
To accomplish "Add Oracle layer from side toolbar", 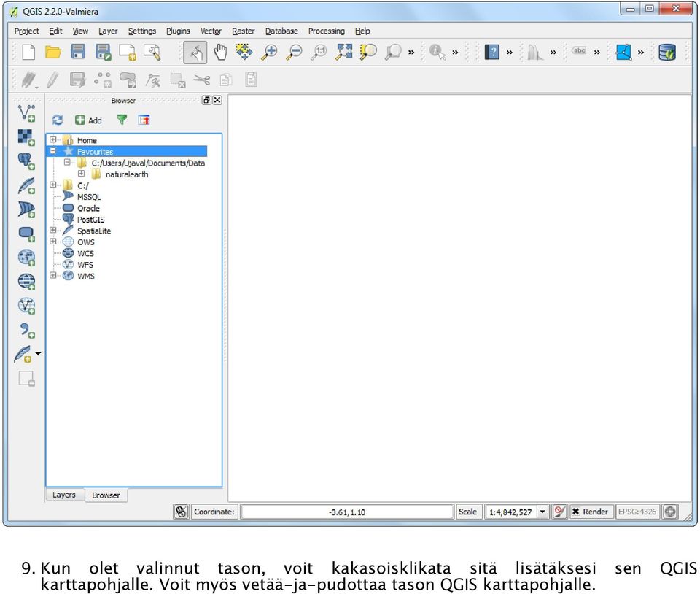I will [x=26, y=234].
